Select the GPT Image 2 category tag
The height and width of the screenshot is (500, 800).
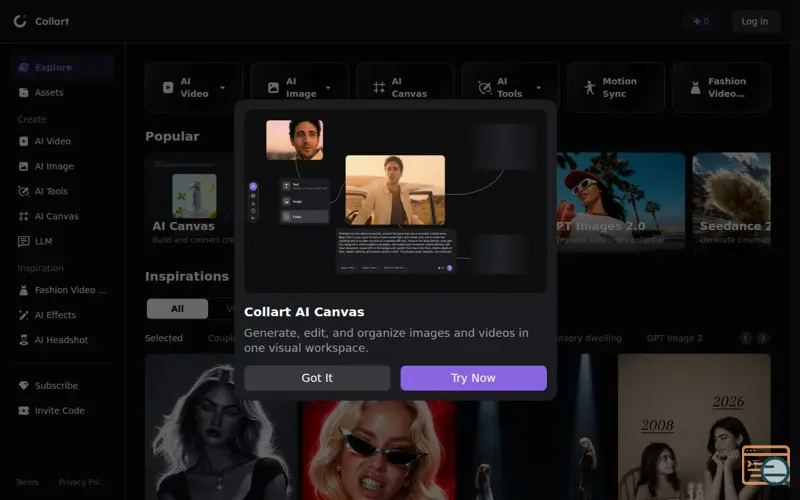(674, 338)
